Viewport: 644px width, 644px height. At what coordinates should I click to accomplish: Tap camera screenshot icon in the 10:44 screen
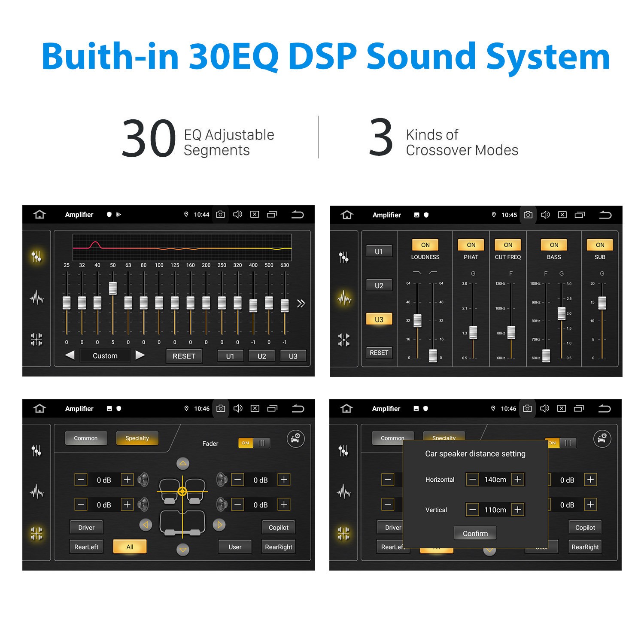(221, 214)
